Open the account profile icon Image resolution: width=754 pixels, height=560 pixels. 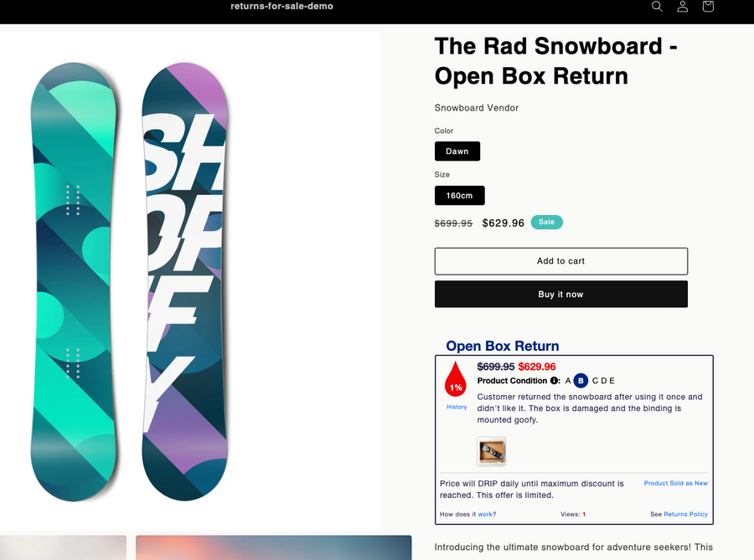683,7
